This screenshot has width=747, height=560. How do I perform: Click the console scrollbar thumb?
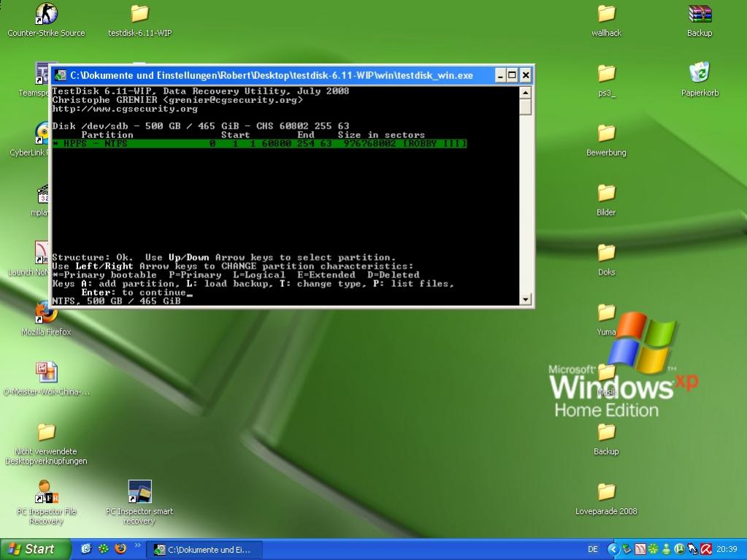click(x=526, y=107)
